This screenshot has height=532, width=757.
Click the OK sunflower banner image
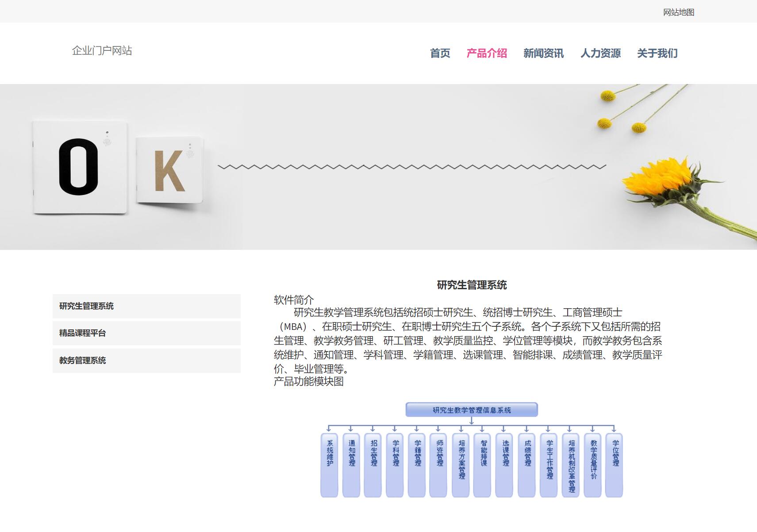378,167
